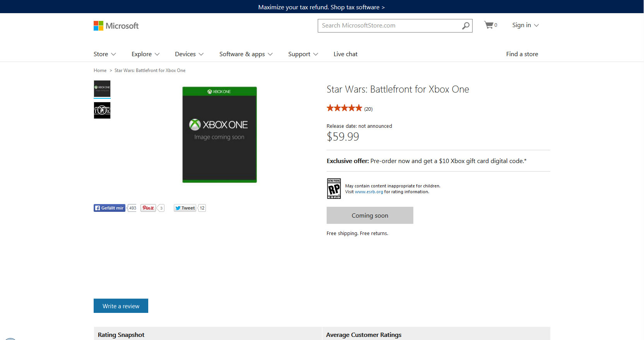
Task: Click the Coming soon button
Action: coord(370,215)
